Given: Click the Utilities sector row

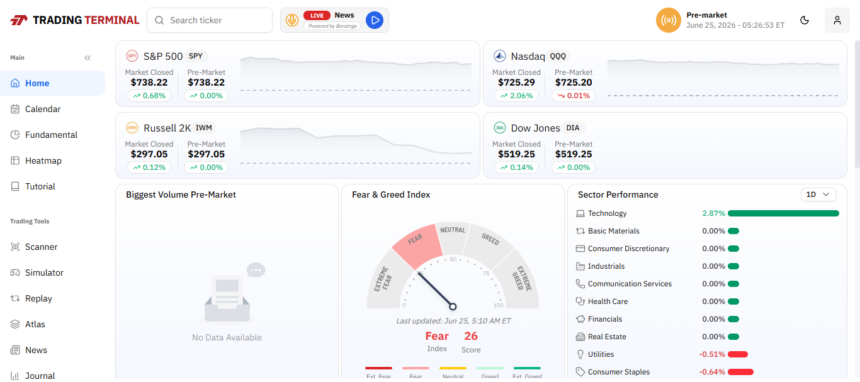Looking at the screenshot, I should (707, 354).
